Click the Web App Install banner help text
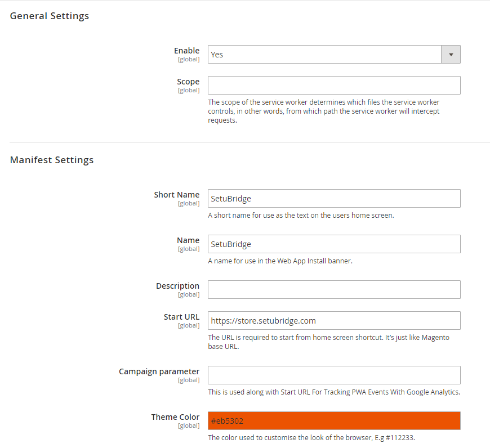The image size is (490, 448). tap(280, 261)
